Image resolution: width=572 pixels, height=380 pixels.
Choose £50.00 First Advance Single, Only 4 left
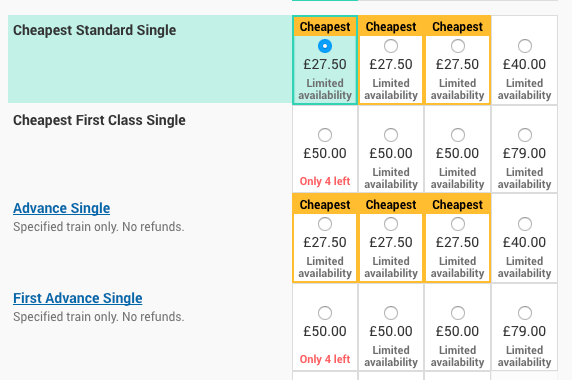pos(325,313)
